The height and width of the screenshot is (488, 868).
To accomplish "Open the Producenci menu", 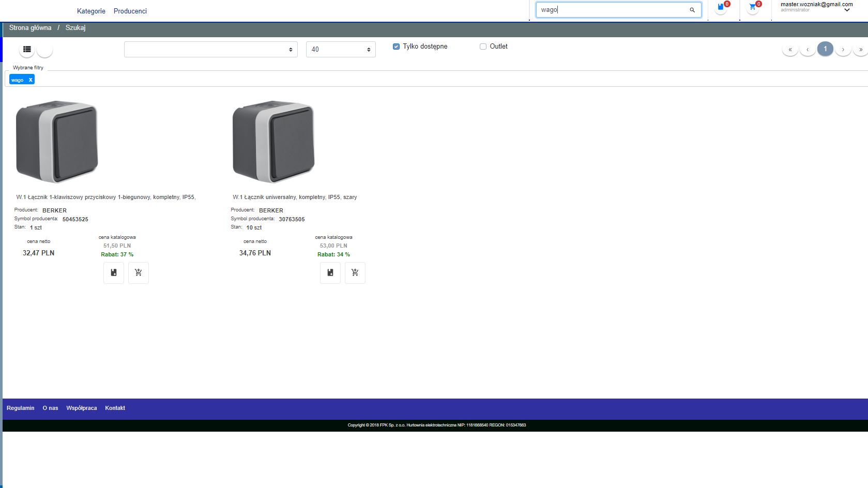I will (130, 11).
